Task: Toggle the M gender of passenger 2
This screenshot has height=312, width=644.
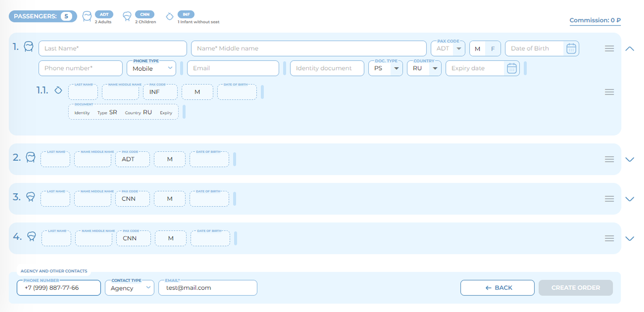Action: pyautogui.click(x=170, y=159)
